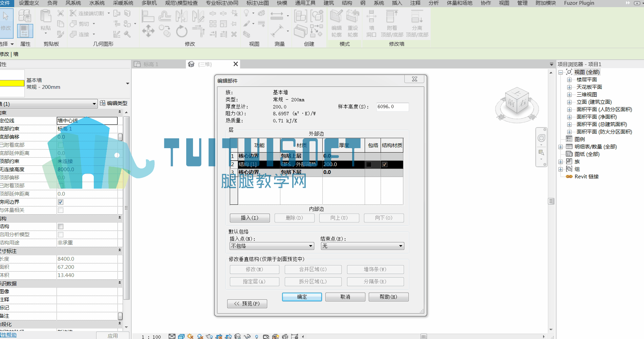
Task: Click the << 预览(P) button
Action: 247,304
